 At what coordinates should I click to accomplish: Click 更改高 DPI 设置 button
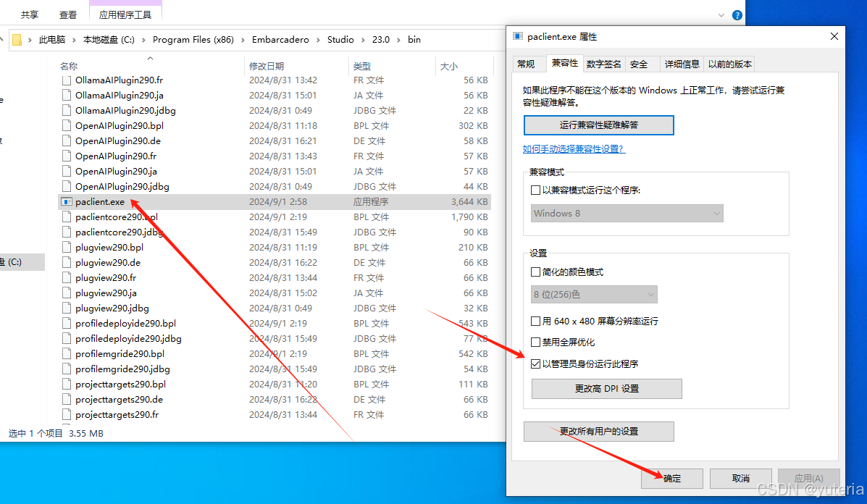pyautogui.click(x=606, y=388)
